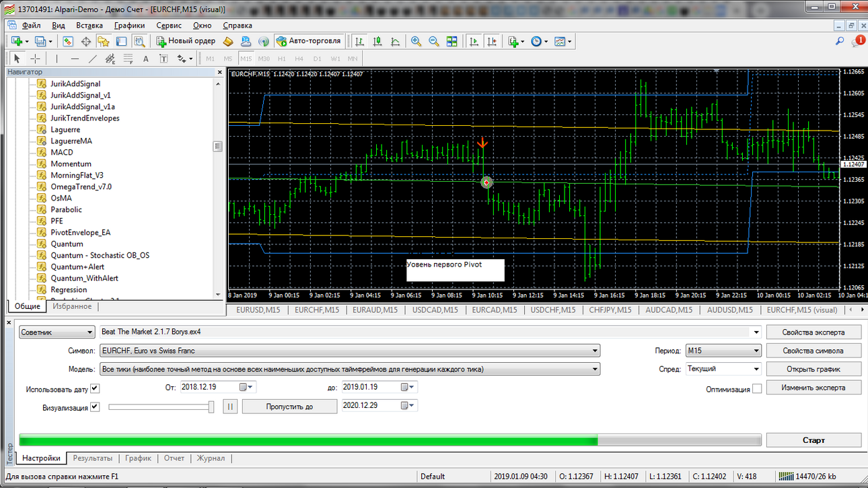Screen dimensions: 868x488
Task: Toggle the Market Watch window icon
Action: click(68, 41)
